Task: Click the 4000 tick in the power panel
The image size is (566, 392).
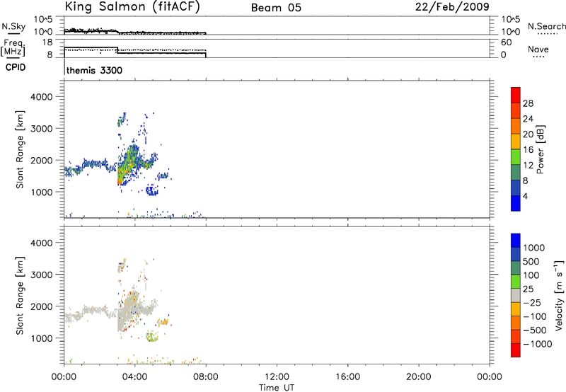Action: coord(42,97)
